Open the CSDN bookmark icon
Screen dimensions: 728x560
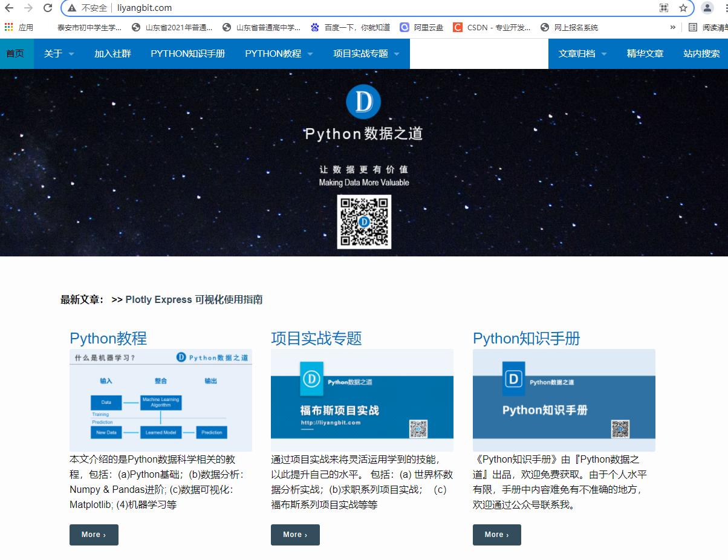click(x=458, y=27)
